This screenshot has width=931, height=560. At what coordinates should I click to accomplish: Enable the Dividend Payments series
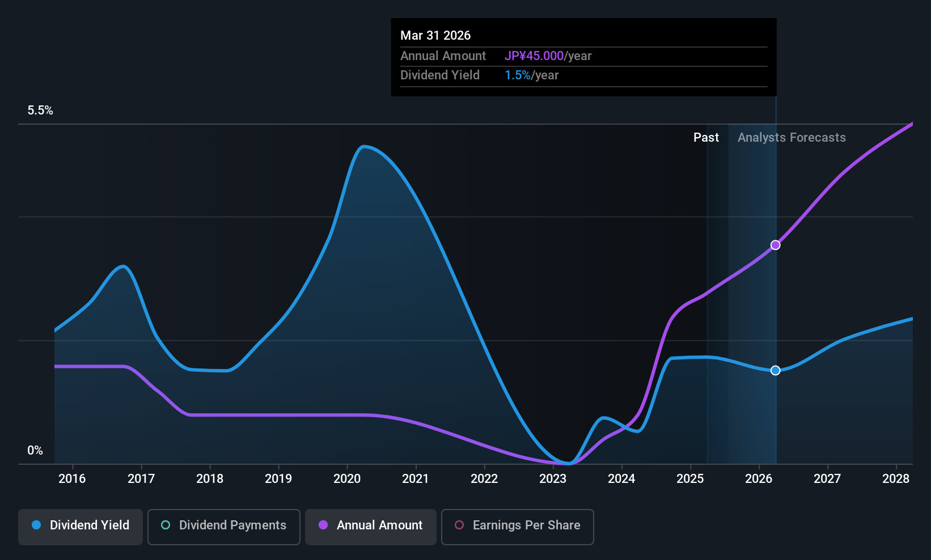(224, 527)
